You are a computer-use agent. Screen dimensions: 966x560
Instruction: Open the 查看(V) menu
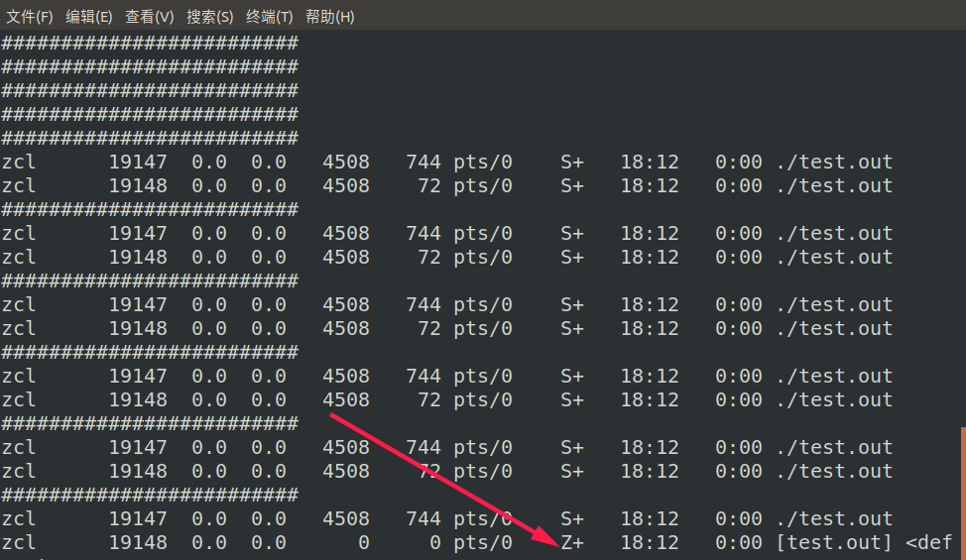click(149, 17)
